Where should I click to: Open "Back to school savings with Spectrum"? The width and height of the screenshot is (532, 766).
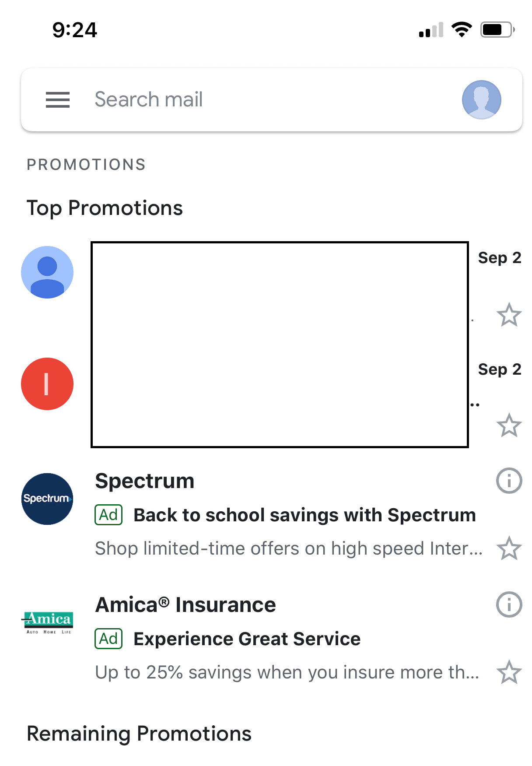tap(304, 515)
